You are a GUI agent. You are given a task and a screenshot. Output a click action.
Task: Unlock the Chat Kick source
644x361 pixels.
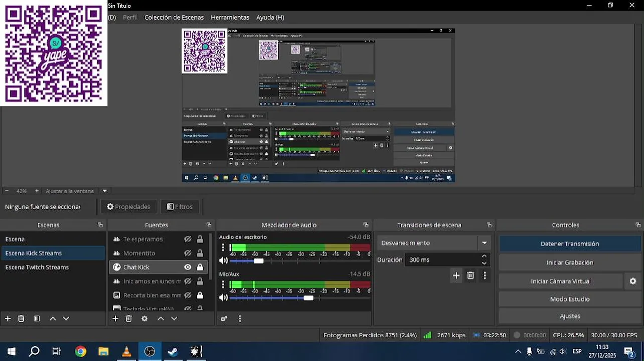point(200,267)
